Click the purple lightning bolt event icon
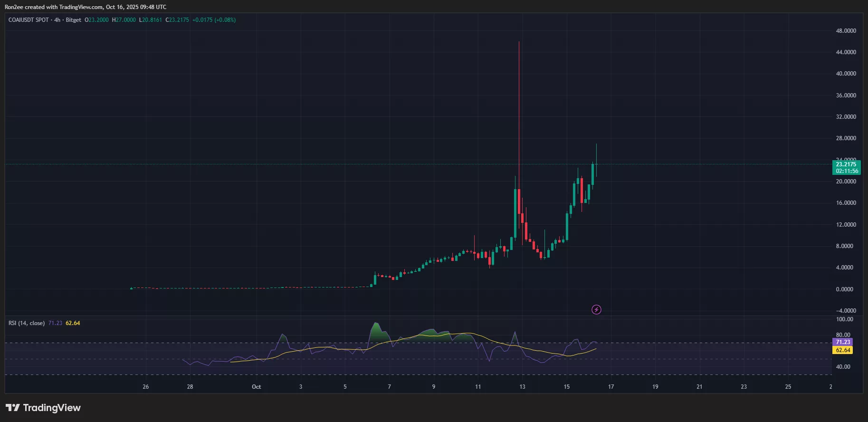The image size is (868, 422). pos(596,310)
